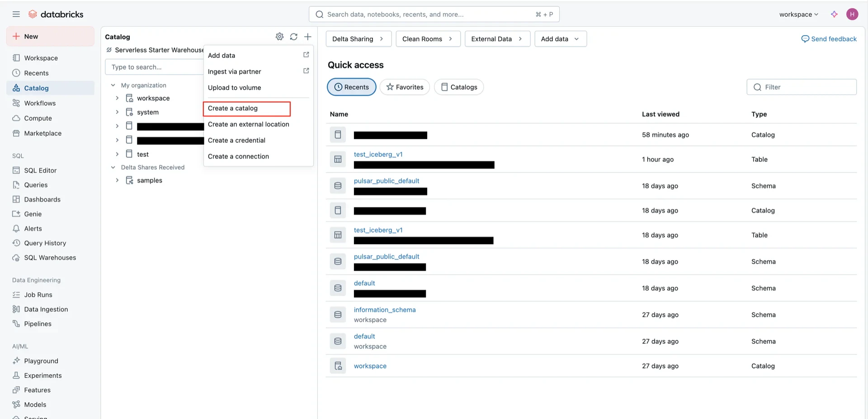868x419 pixels.
Task: Select the test catalog in tree
Action: coord(143,154)
